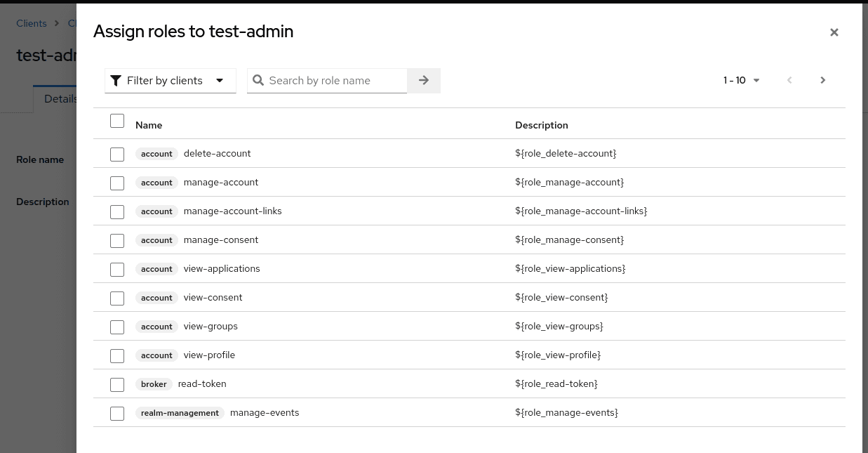Check the select-all roles checkbox

coord(117,121)
